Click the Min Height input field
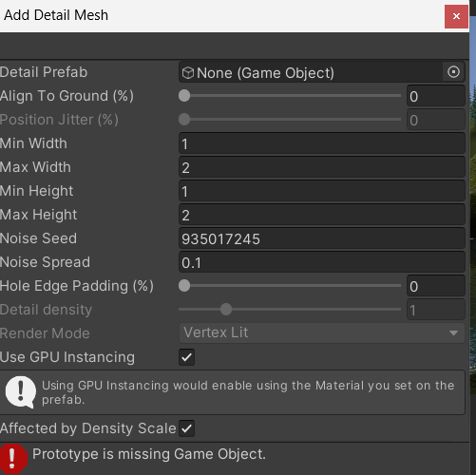The image size is (476, 475). (x=322, y=191)
